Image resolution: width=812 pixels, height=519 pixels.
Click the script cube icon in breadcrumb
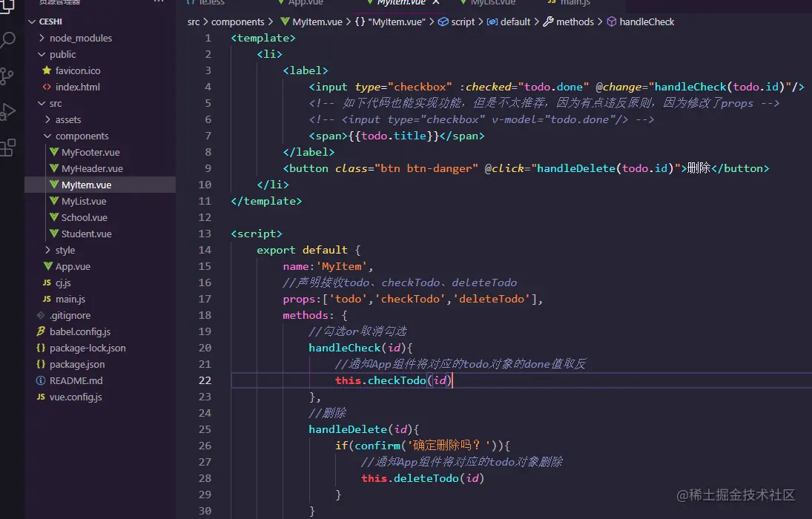pyautogui.click(x=443, y=22)
